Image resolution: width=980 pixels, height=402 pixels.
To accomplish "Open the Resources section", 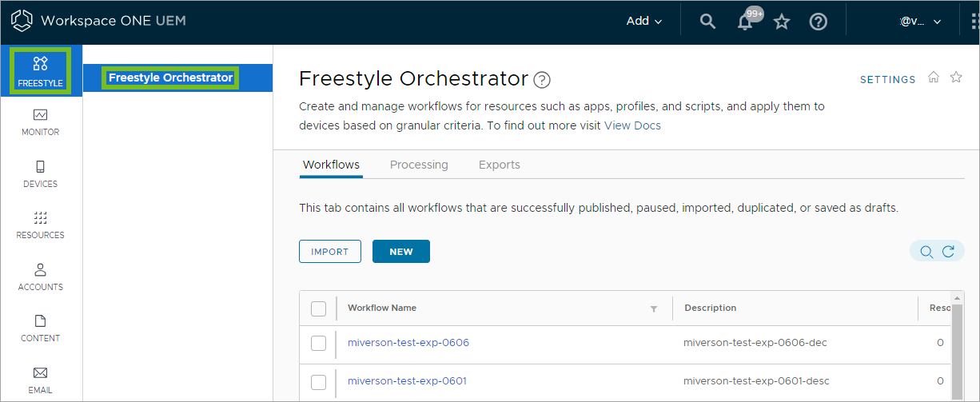I will [x=40, y=225].
